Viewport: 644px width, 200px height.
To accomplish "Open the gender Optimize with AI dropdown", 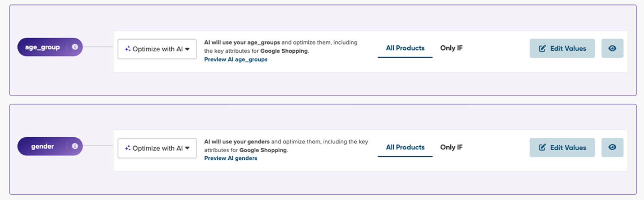I will coord(157,148).
